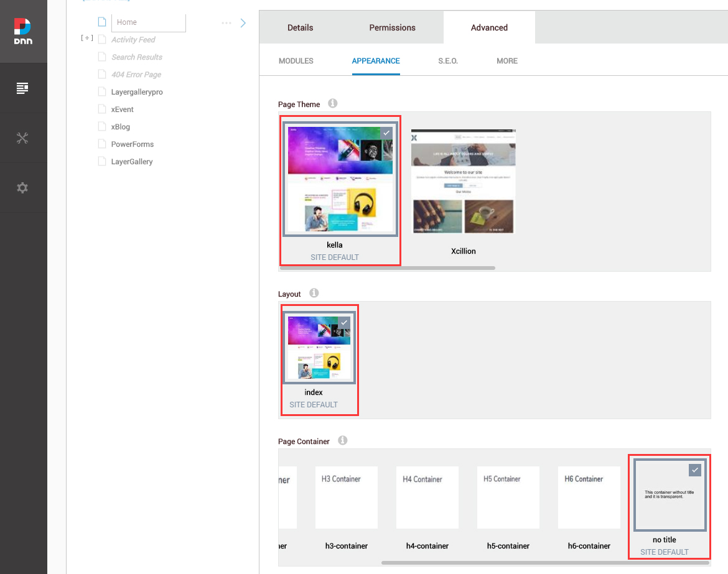Image resolution: width=728 pixels, height=574 pixels.
Task: Toggle the no title container checkmark
Action: tap(695, 470)
